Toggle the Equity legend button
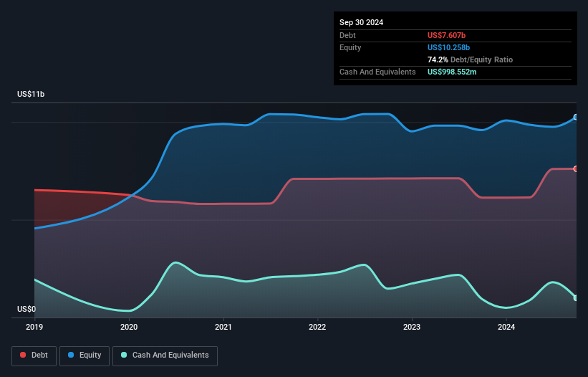Image resolution: width=588 pixels, height=377 pixels. click(85, 355)
